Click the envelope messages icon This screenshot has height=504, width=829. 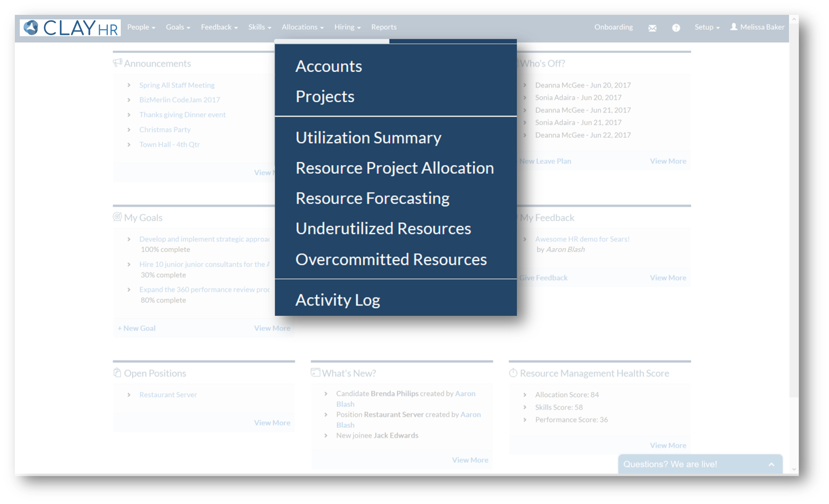click(x=652, y=28)
